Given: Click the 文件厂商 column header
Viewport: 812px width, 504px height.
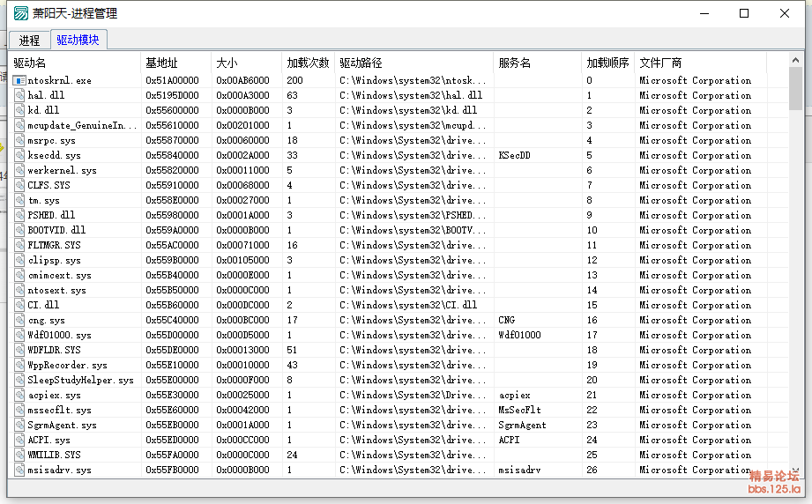Looking at the screenshot, I should [700, 63].
